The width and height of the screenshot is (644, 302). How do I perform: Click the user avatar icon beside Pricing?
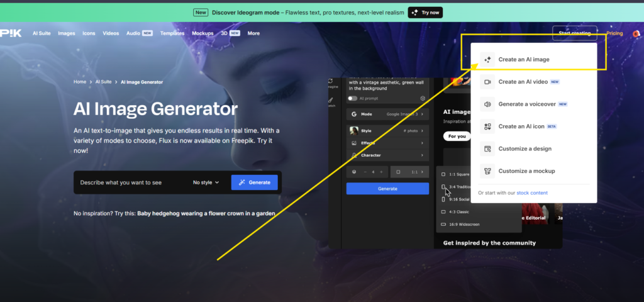point(636,33)
